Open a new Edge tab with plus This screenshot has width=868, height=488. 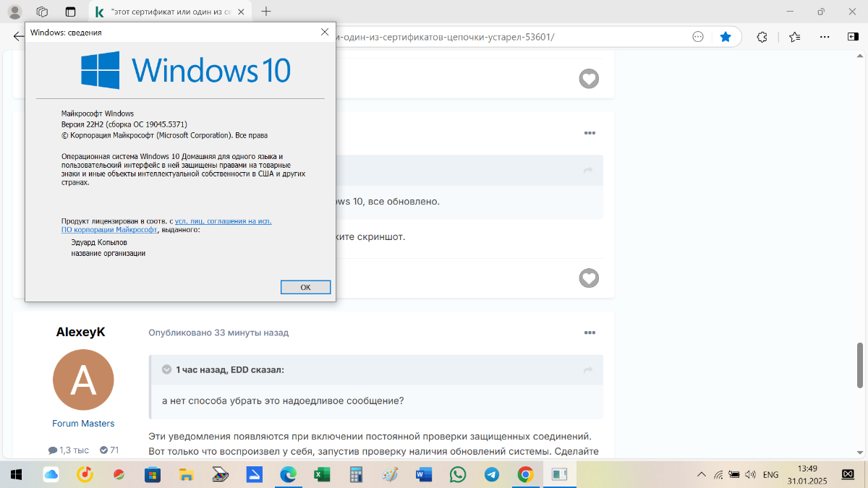tap(265, 12)
